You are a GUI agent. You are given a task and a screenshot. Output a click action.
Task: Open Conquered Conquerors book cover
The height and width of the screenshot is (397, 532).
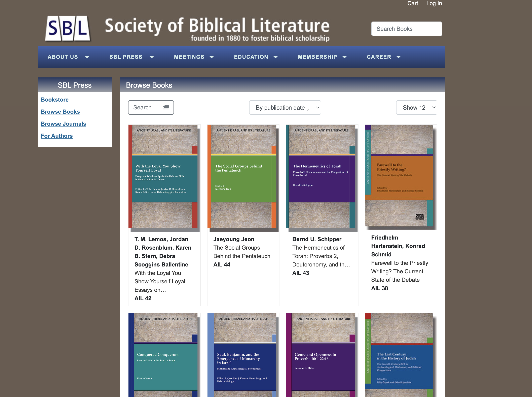tap(164, 355)
